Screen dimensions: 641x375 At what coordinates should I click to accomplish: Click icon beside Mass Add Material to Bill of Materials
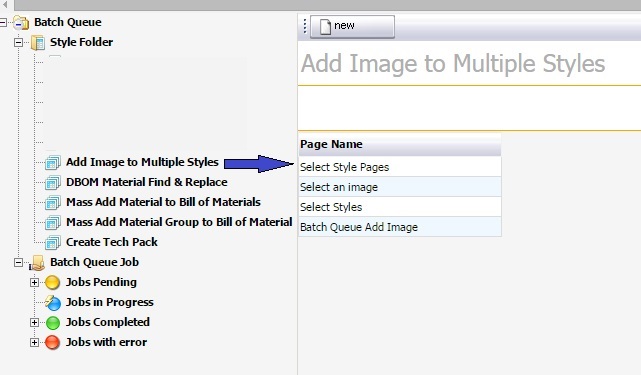pos(53,202)
